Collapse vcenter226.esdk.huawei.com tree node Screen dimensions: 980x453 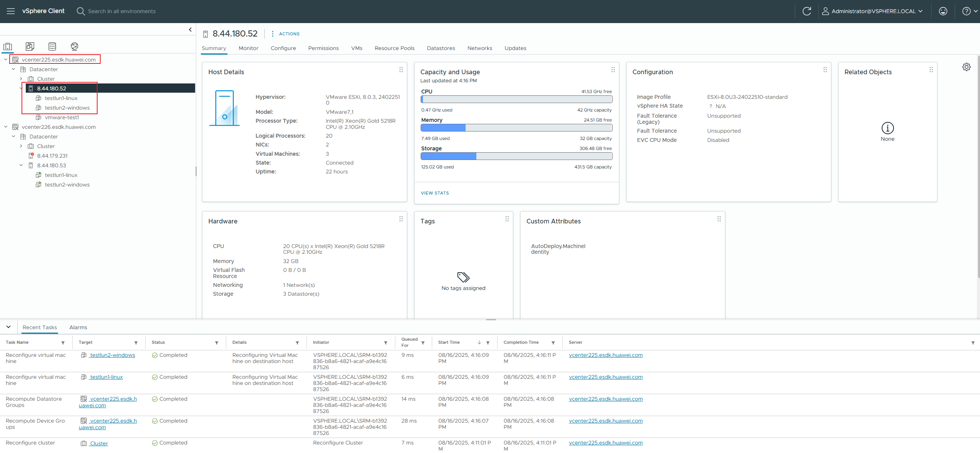(6, 127)
